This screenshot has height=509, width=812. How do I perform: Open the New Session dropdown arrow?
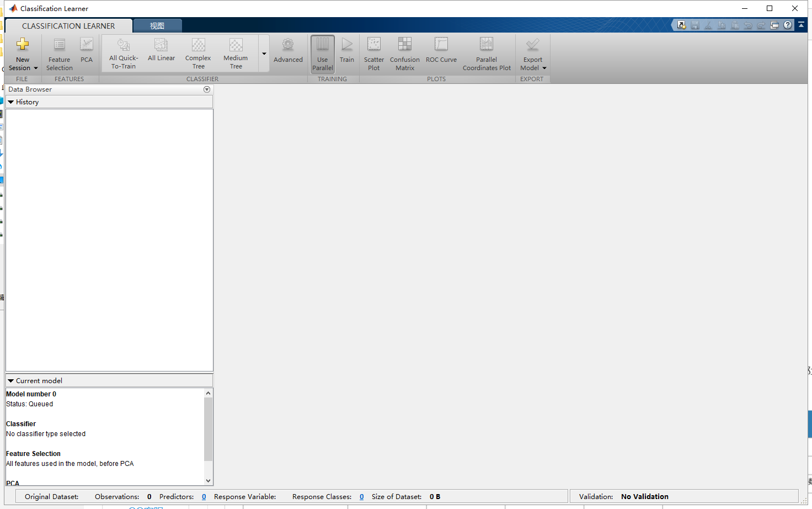tap(36, 68)
